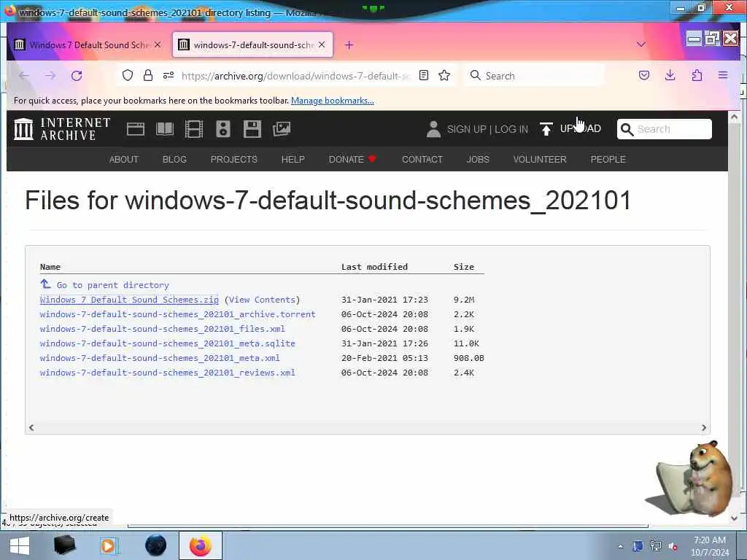The image size is (747, 560).
Task: Bookmark this page with the star icon
Action: click(444, 75)
